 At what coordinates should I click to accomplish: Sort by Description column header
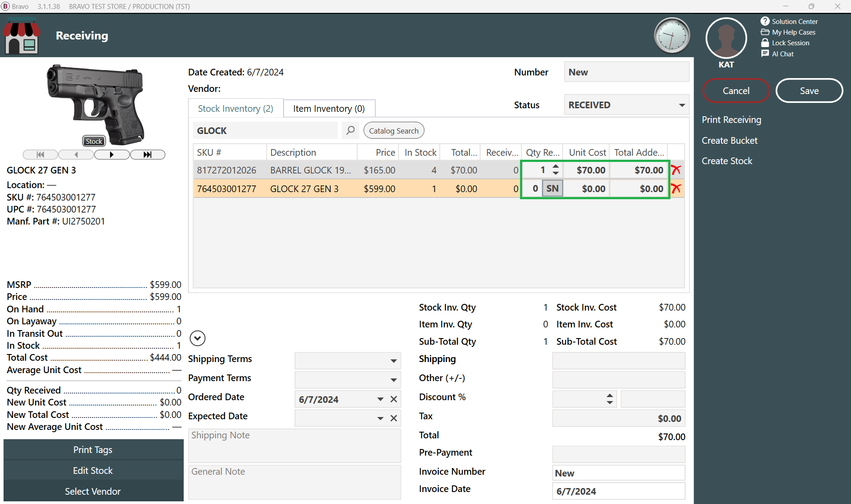312,153
